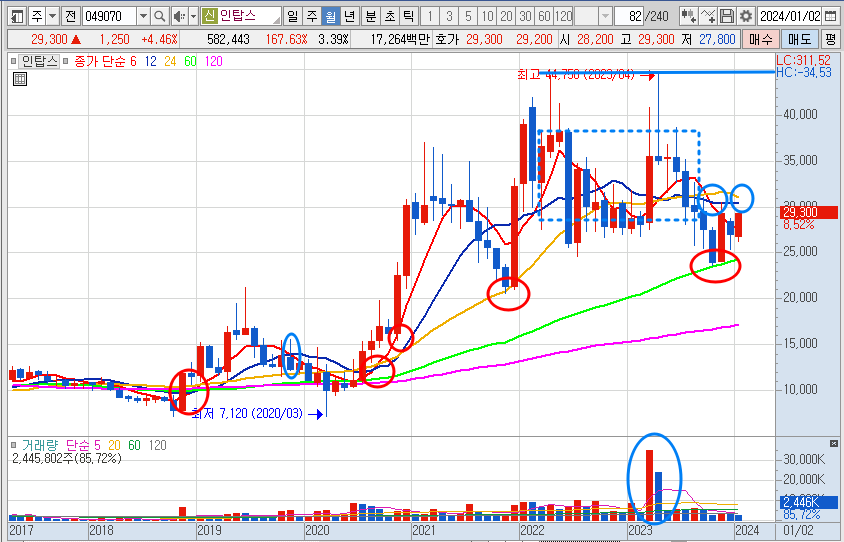Switch chart to second 초 period

(x=390, y=16)
